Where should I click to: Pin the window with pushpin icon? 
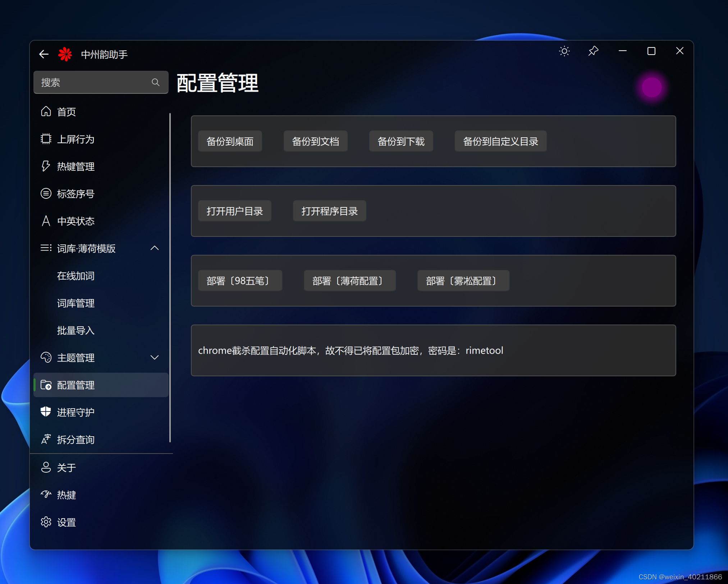tap(593, 51)
